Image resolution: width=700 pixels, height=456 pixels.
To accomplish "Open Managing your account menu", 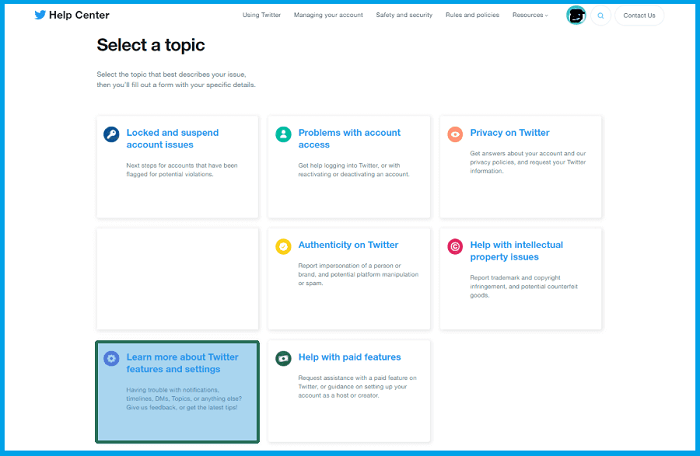I will click(328, 15).
